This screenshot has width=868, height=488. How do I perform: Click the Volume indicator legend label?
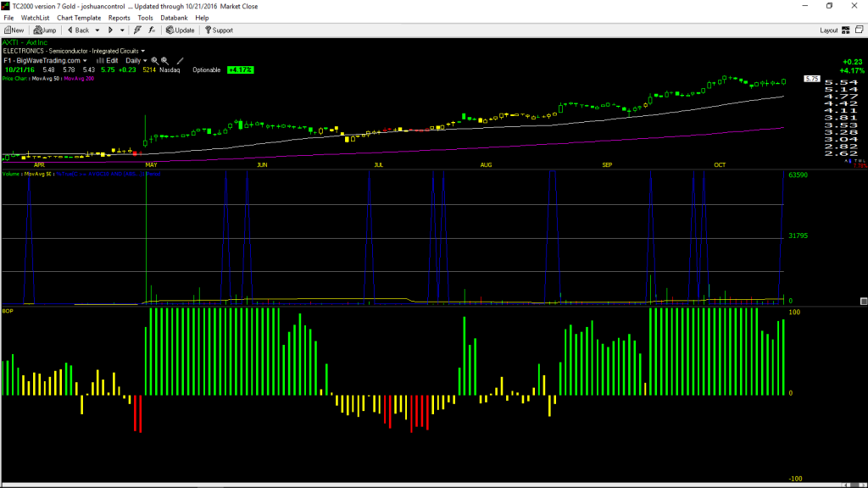pyautogui.click(x=12, y=175)
